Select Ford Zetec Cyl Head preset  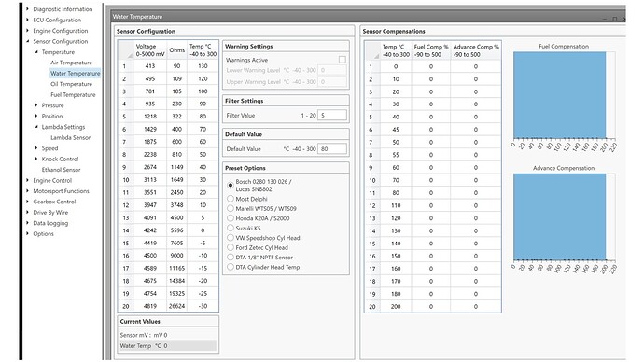[231, 247]
